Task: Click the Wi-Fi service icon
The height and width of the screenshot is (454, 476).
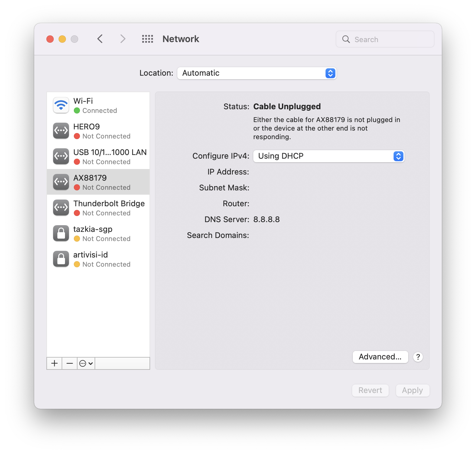Action: pos(61,105)
